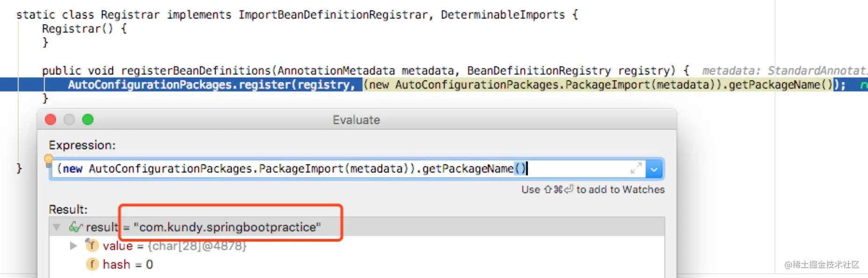Collapse the result tree node

pyautogui.click(x=57, y=227)
